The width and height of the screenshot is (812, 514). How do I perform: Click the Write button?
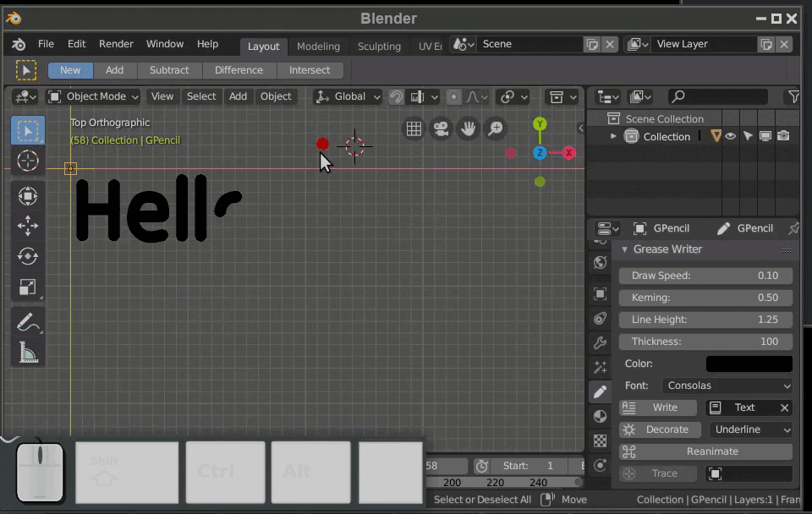pyautogui.click(x=658, y=407)
